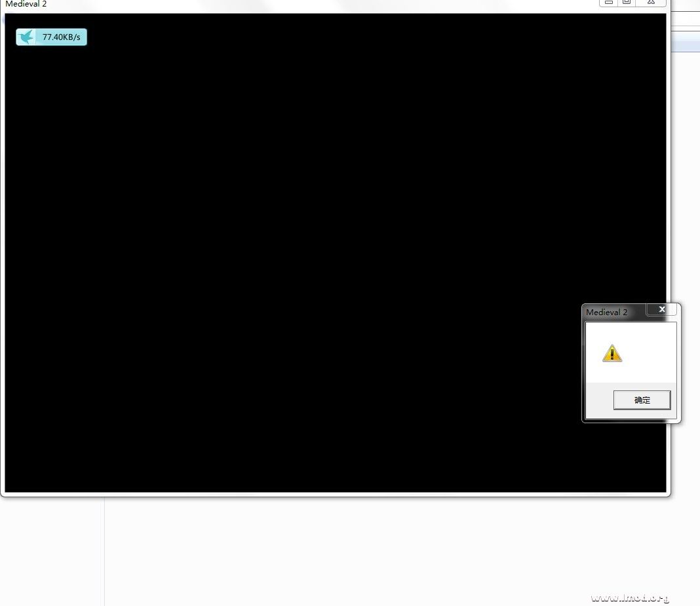Close the main Medieval 2 game window
700x606 pixels.
(652, 3)
